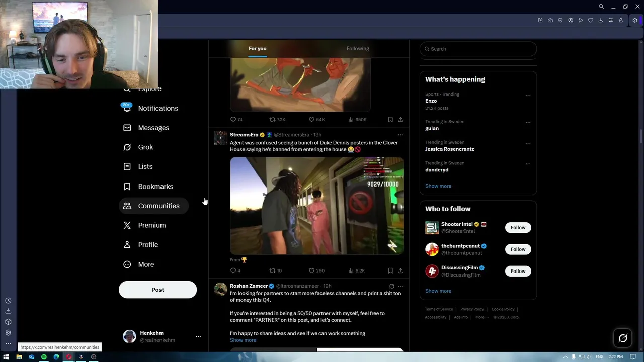644x362 pixels.
Task: Play the StreamsEra video thumbnail
Action: pos(317,206)
